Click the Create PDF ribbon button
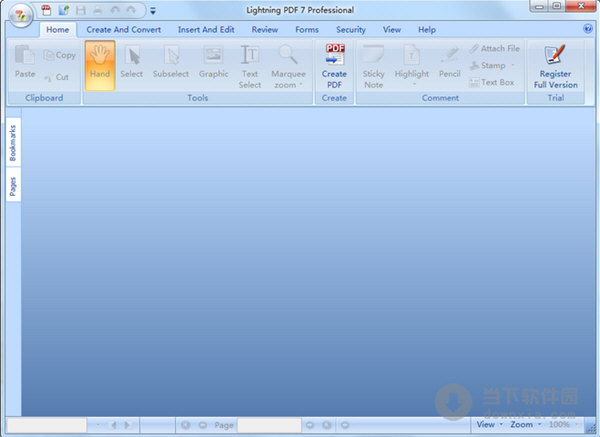This screenshot has width=600, height=437. coord(334,66)
